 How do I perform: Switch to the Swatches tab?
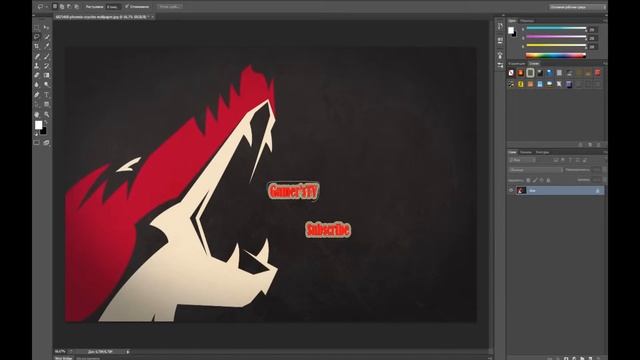(x=527, y=20)
